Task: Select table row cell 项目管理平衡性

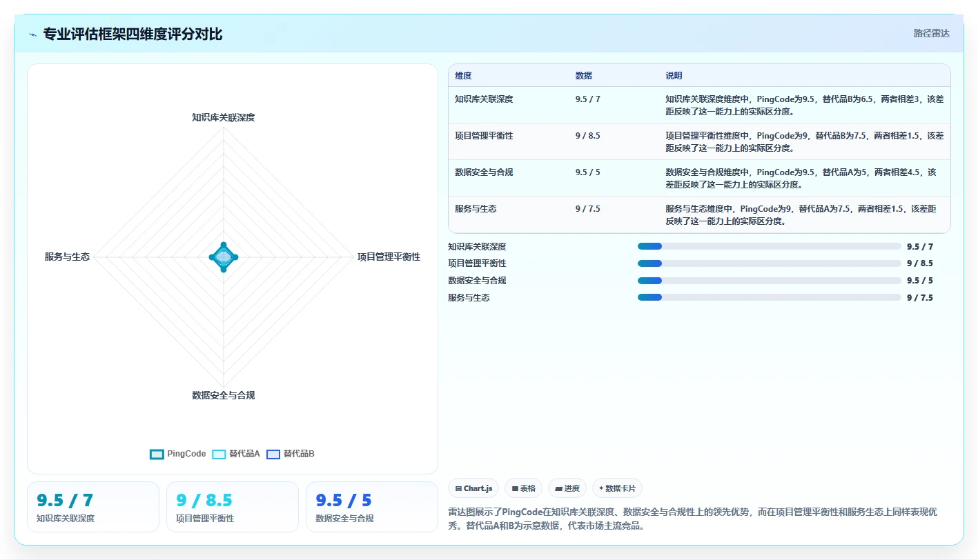Action: [484, 136]
